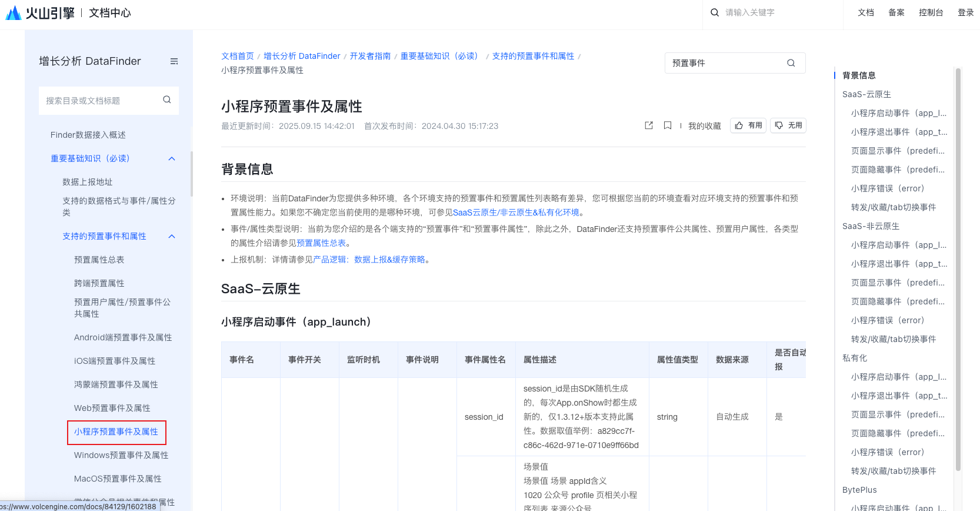Open 文档 in the top navigation
This screenshot has width=980, height=511.
point(866,12)
